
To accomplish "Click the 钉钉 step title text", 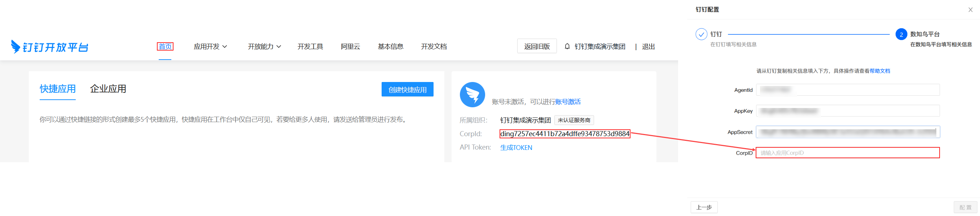I will click(716, 34).
